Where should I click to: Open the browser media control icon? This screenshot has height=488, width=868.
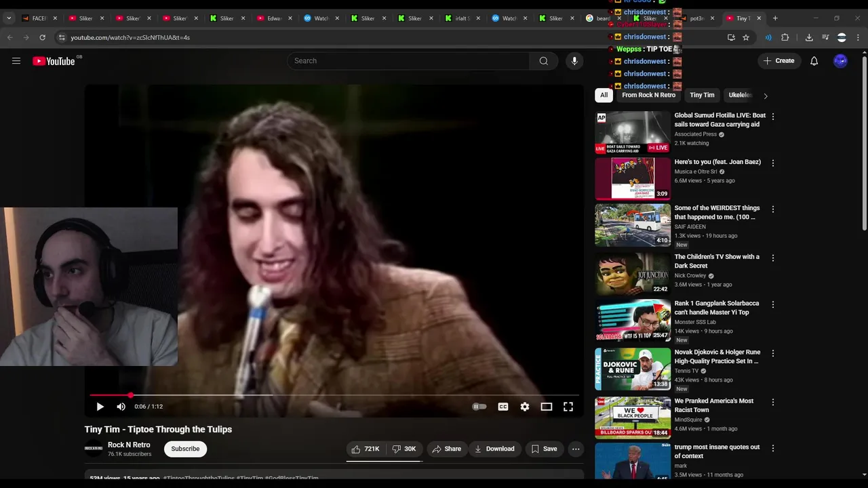825,38
